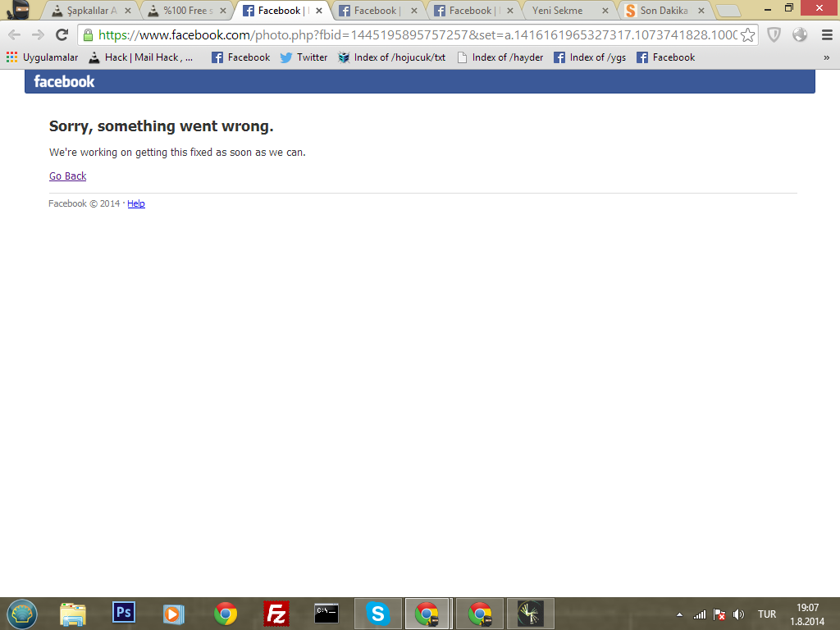Close the Şapkalılar tab
This screenshot has height=630, width=840.
pos(128,10)
